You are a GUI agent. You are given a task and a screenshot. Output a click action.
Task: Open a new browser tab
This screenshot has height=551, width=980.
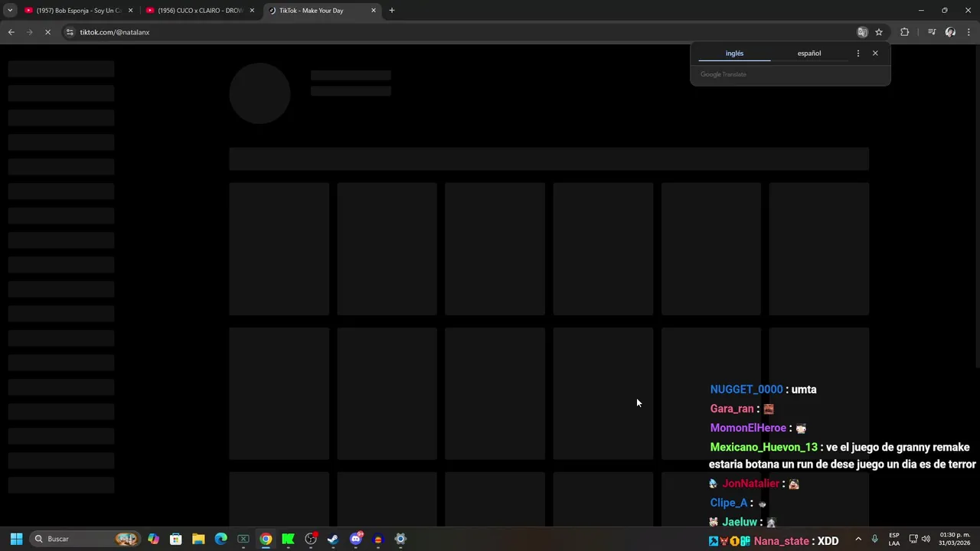(x=392, y=11)
